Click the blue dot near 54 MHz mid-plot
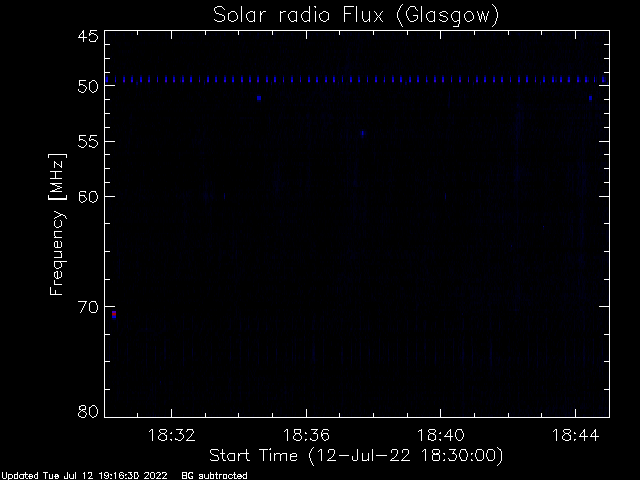This screenshot has width=640, height=480. coord(362,133)
